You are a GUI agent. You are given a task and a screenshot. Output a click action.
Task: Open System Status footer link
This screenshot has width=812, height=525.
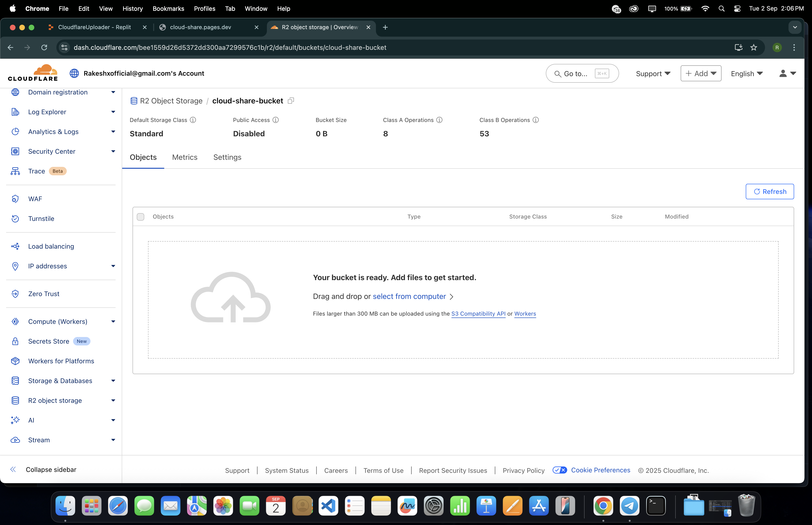(287, 470)
